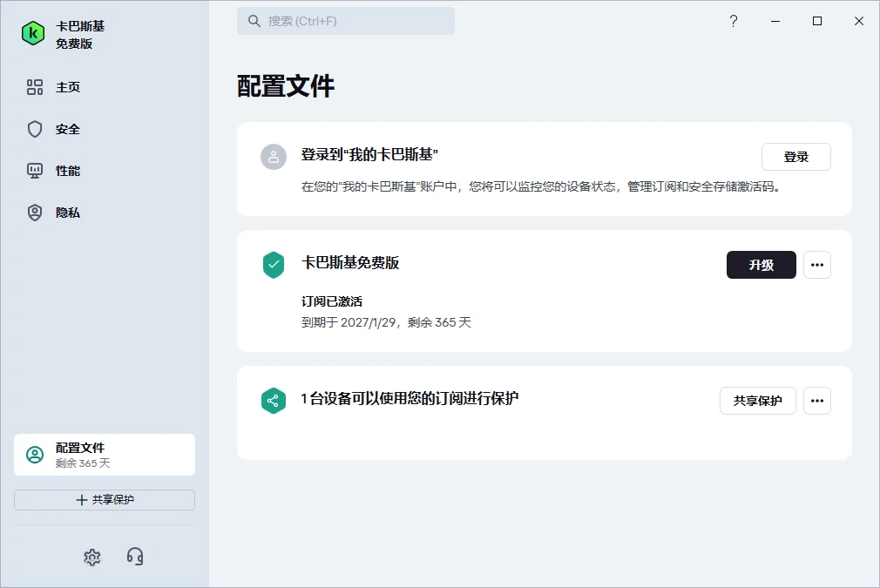880x588 pixels.
Task: Open support via the headset icon
Action: point(135,557)
